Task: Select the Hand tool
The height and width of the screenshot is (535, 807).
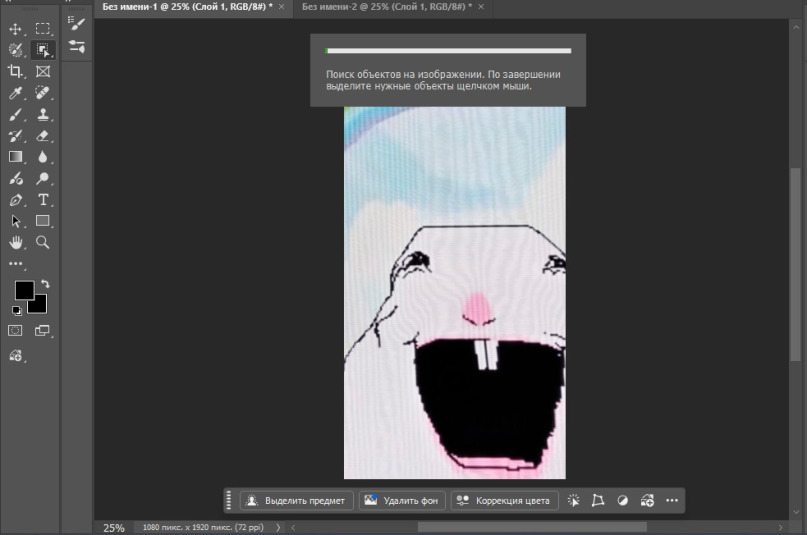Action: point(15,243)
